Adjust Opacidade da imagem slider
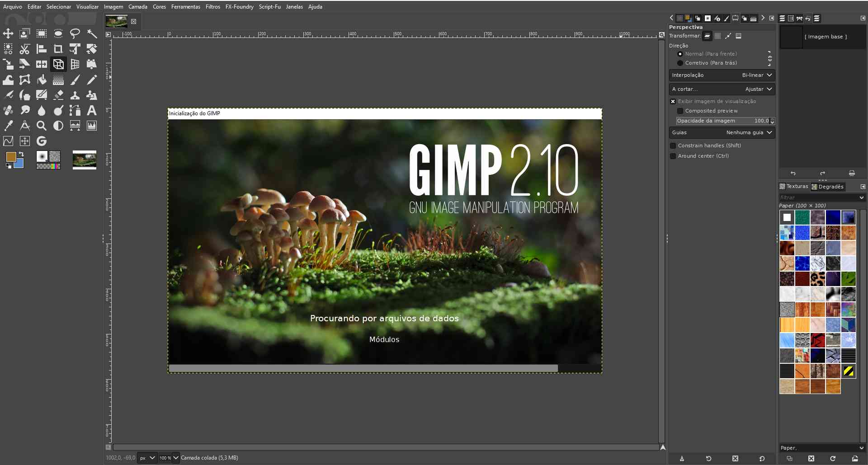 point(726,121)
